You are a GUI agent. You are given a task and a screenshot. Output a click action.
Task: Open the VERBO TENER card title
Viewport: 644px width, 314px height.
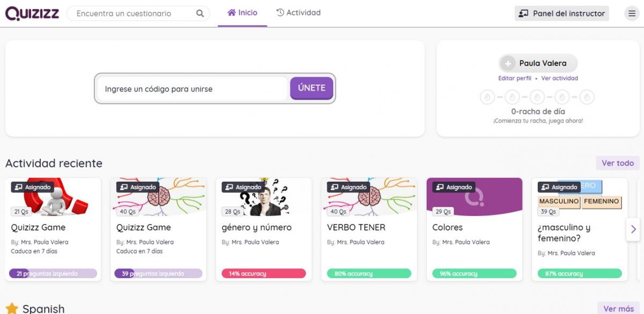coord(356,227)
